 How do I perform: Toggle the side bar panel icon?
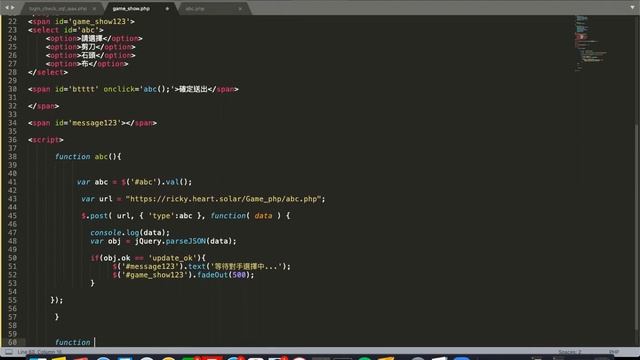pos(9,352)
